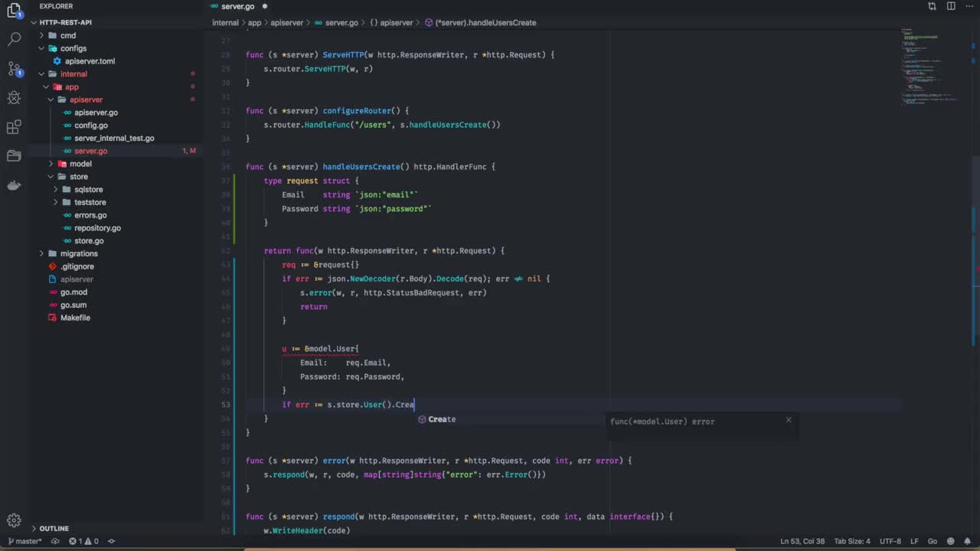Expand the cmd folder

[42, 35]
